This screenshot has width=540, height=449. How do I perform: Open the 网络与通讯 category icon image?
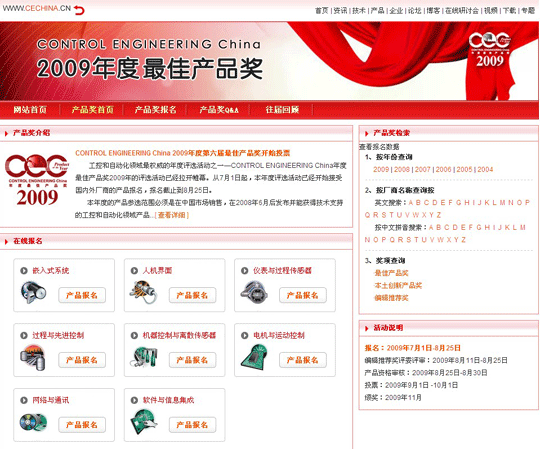[33, 422]
